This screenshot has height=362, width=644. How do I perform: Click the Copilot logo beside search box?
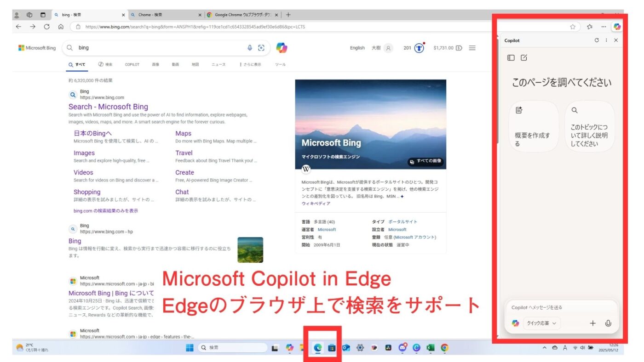click(282, 47)
